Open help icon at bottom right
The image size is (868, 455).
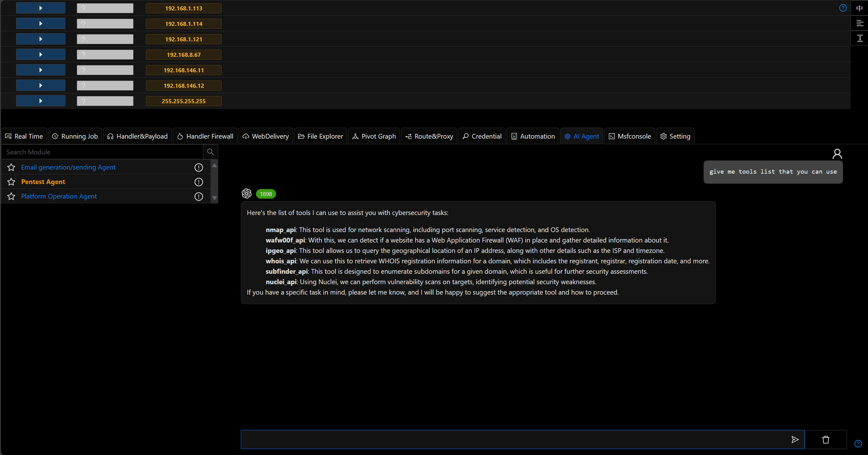tap(858, 444)
